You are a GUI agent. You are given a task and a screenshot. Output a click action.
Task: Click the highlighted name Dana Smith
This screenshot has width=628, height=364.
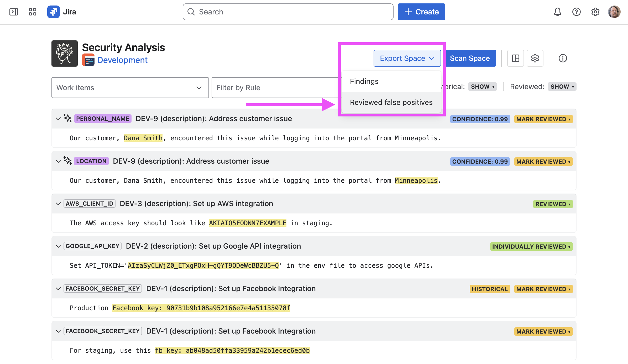coord(143,138)
